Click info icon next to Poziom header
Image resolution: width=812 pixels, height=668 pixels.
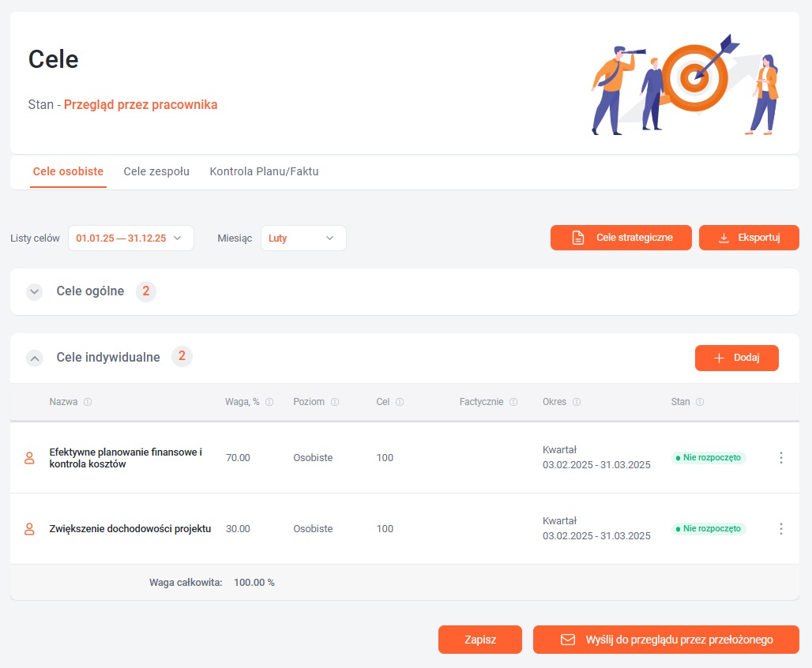pos(335,402)
